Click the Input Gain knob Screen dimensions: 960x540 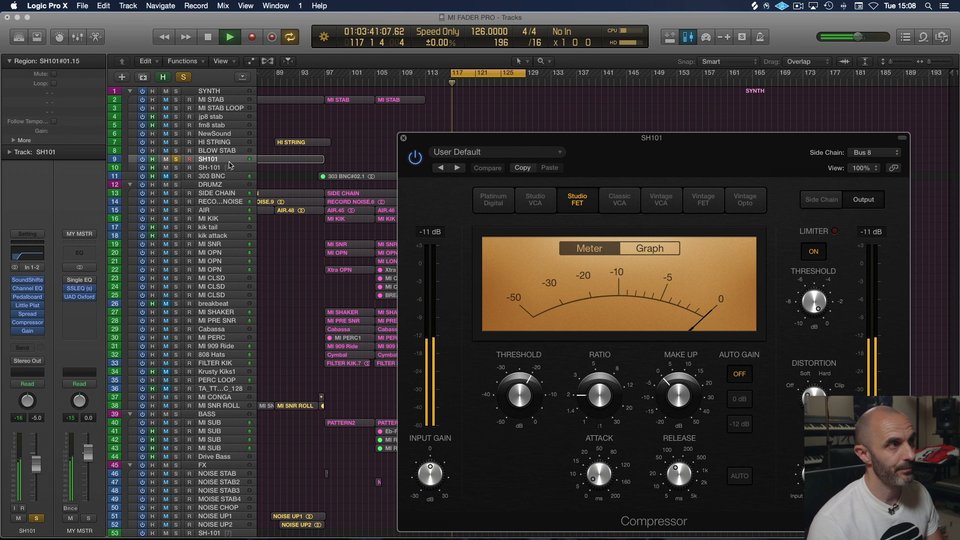coord(430,474)
